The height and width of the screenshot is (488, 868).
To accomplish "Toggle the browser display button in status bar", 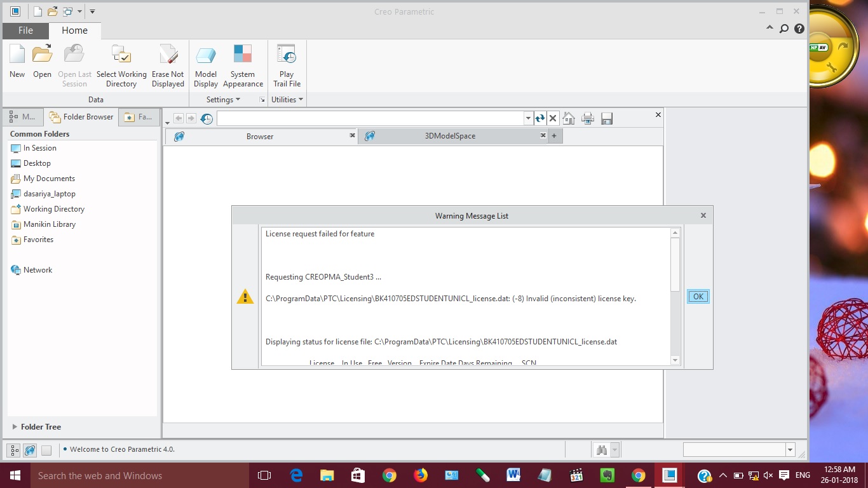I will [x=30, y=451].
